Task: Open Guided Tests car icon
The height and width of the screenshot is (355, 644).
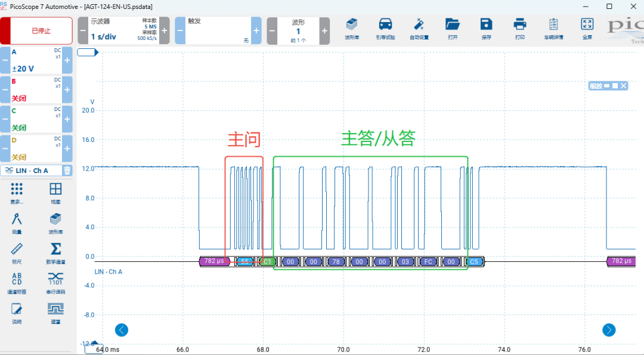Action: (x=385, y=29)
